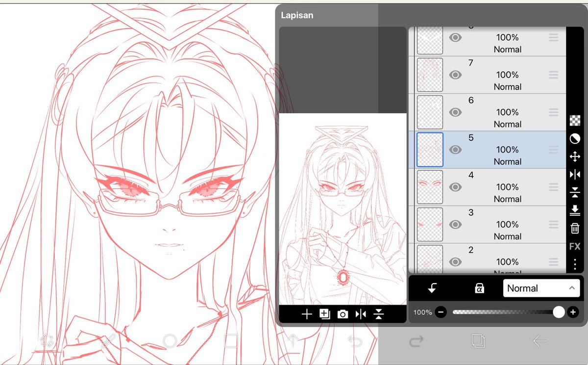Tap the tool switch icon in bottom toolbar

coord(47,341)
